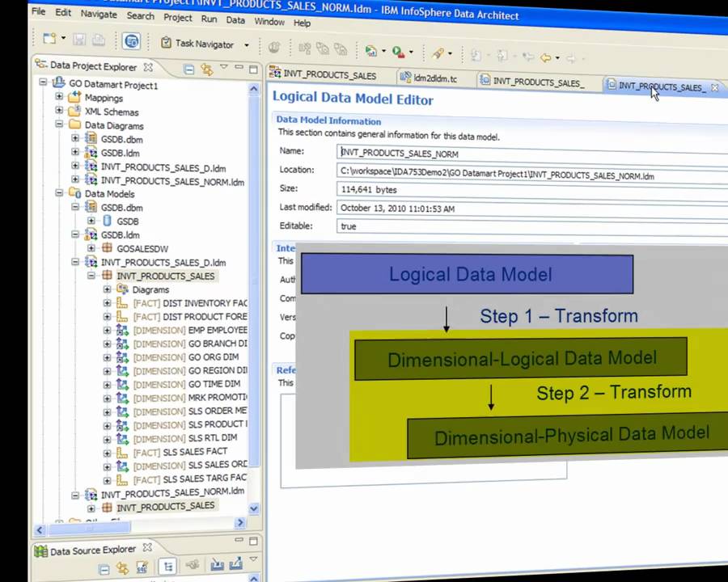Select [FACT] DIST INVENTORY FAC entity
The image size is (728, 582).
[x=190, y=303]
